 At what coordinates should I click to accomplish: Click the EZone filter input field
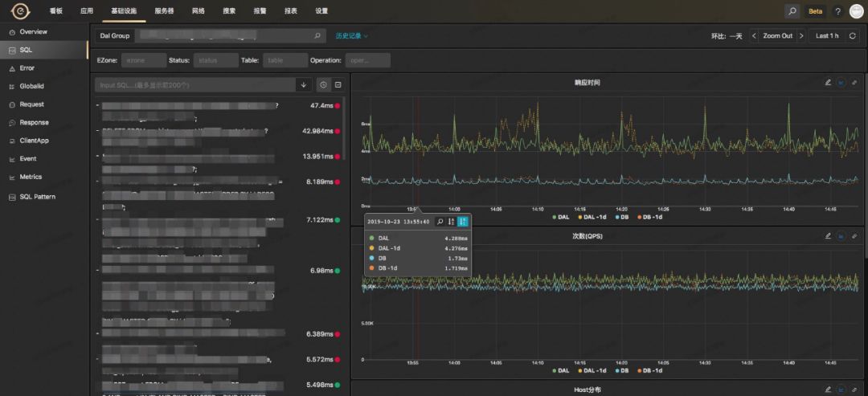coord(143,60)
